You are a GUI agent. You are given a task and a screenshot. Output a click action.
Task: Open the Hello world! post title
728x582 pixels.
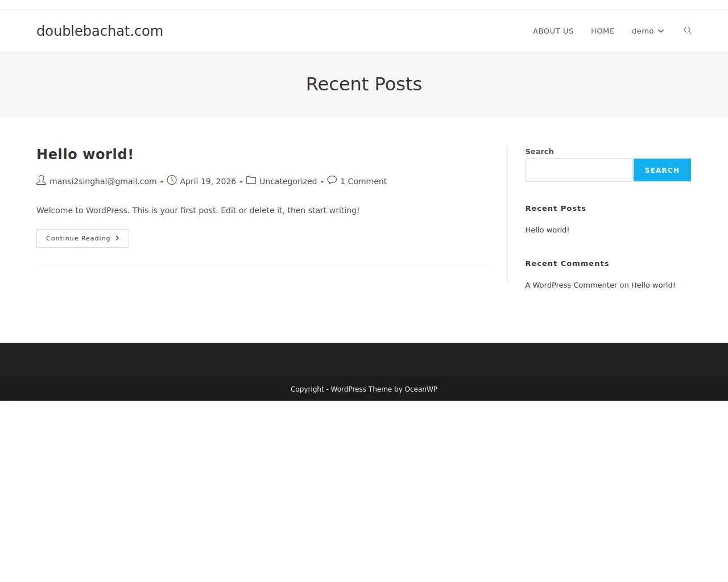[x=85, y=154]
